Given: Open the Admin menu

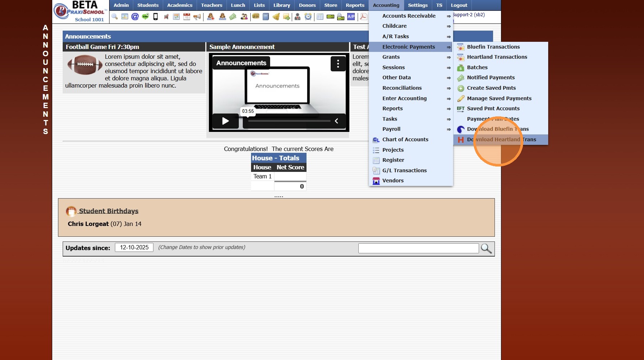Looking at the screenshot, I should (121, 5).
